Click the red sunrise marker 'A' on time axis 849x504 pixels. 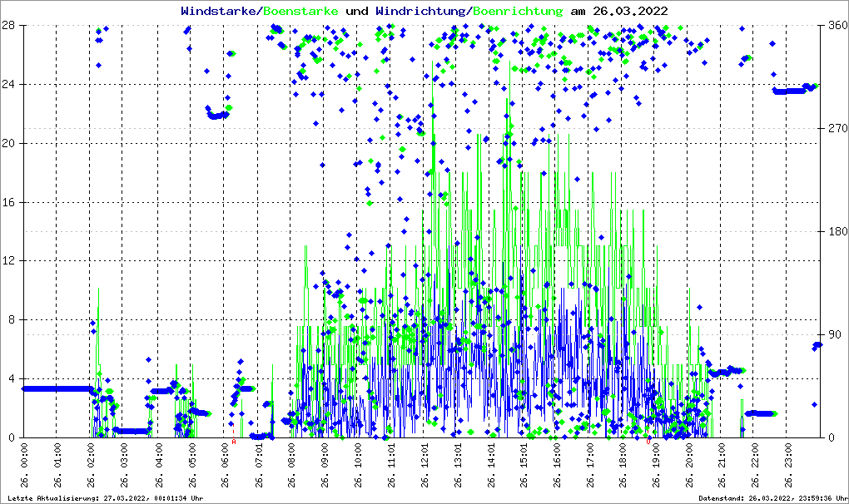click(x=234, y=442)
